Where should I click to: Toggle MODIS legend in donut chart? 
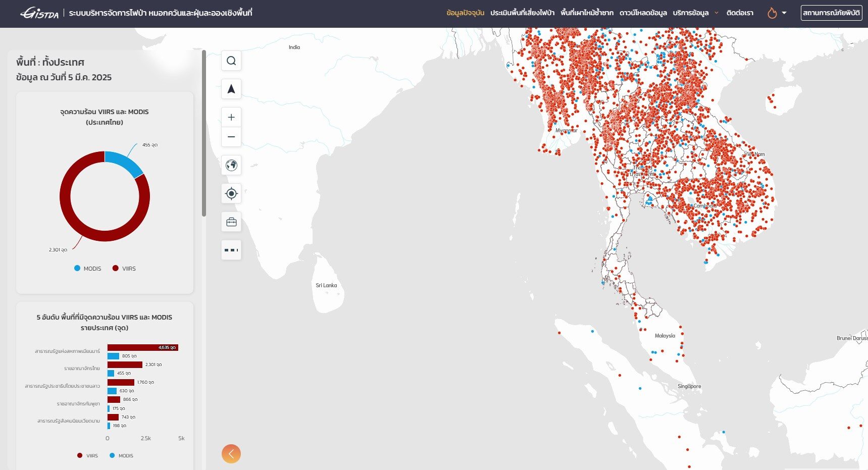click(x=88, y=269)
